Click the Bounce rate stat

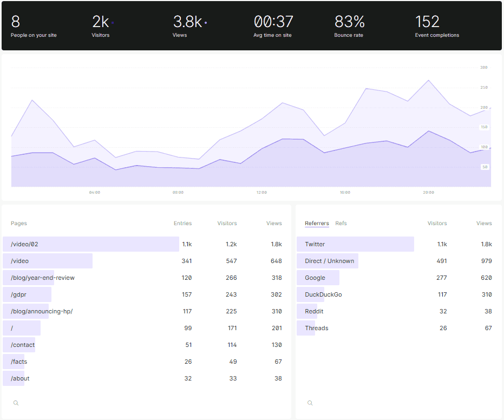[x=349, y=26]
